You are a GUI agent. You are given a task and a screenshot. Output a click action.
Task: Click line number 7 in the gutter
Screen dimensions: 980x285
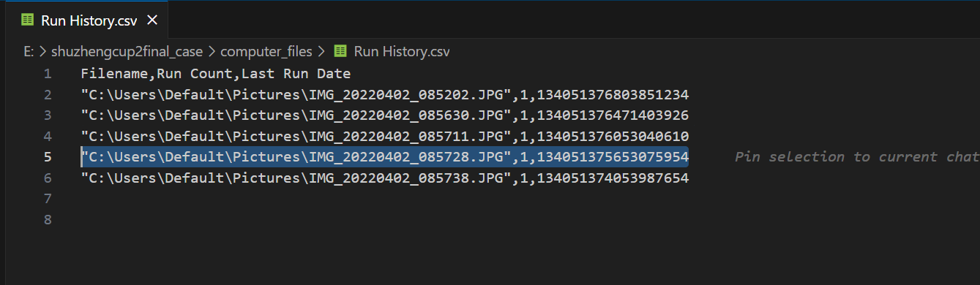click(x=48, y=199)
